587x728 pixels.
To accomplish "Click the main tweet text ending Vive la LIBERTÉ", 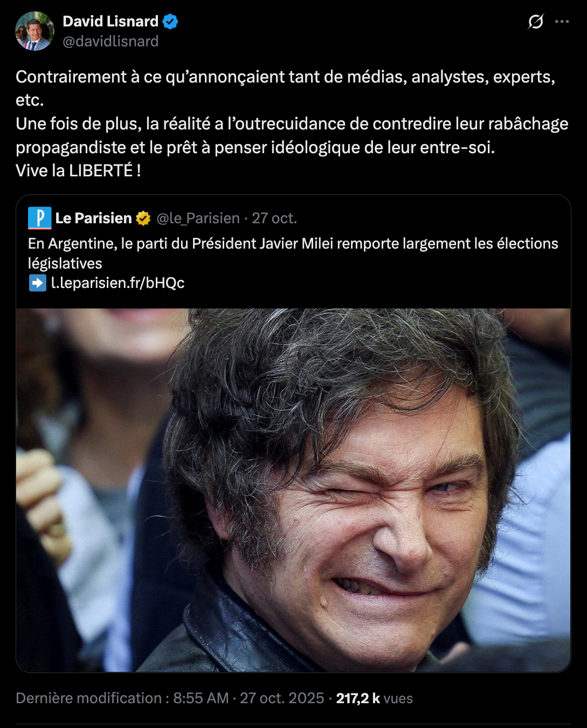I will click(292, 123).
